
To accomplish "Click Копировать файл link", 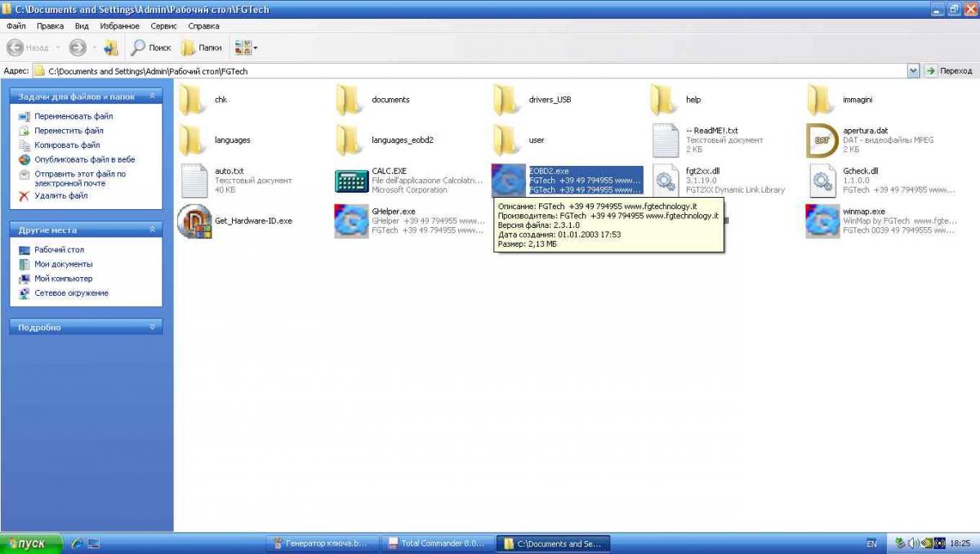I will [67, 145].
